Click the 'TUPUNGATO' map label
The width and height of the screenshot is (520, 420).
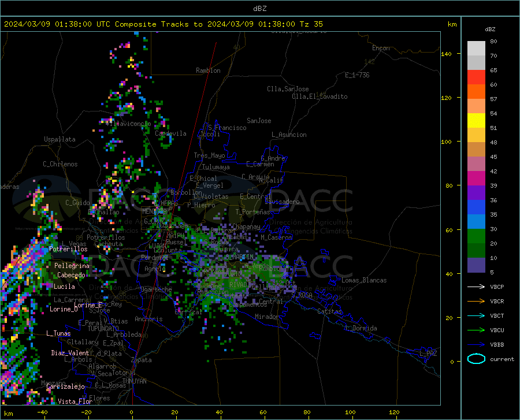(103, 329)
